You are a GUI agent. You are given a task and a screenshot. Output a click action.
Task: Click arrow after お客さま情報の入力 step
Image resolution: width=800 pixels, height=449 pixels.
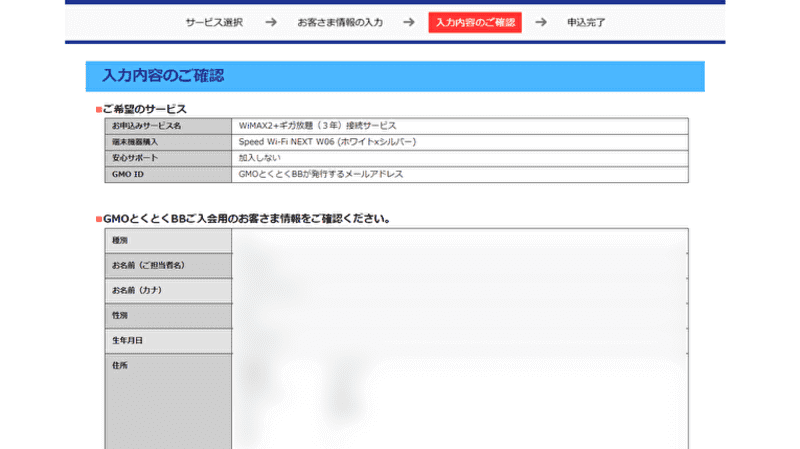pos(408,22)
